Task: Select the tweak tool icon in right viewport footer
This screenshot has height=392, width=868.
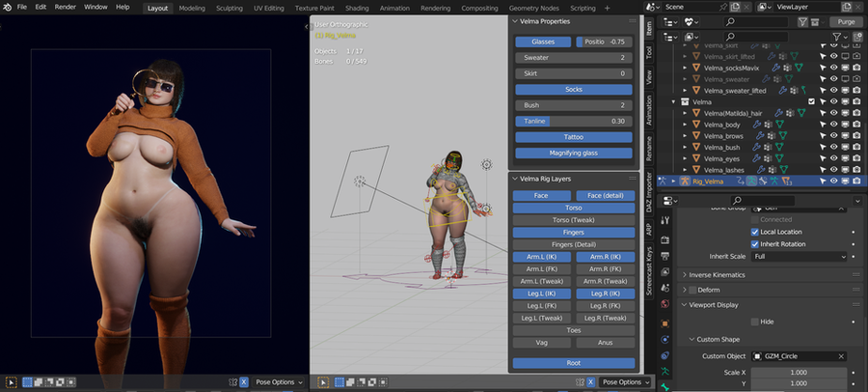Action: pos(323,382)
